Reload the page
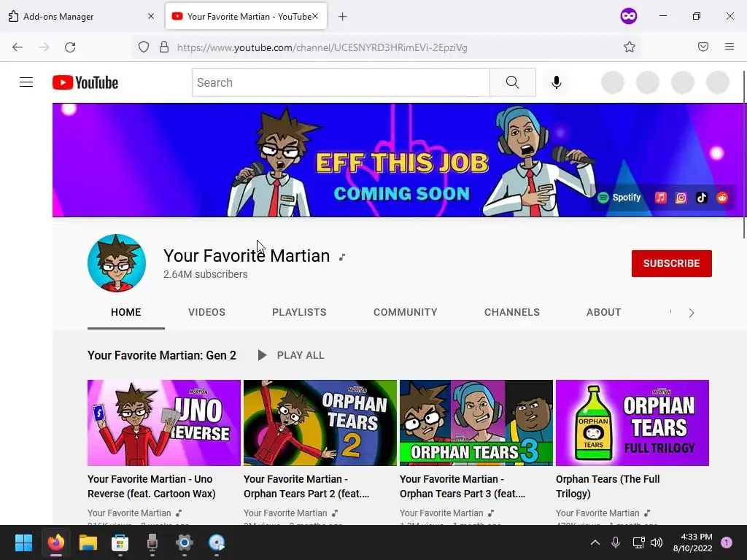The height and width of the screenshot is (560, 747). [70, 47]
